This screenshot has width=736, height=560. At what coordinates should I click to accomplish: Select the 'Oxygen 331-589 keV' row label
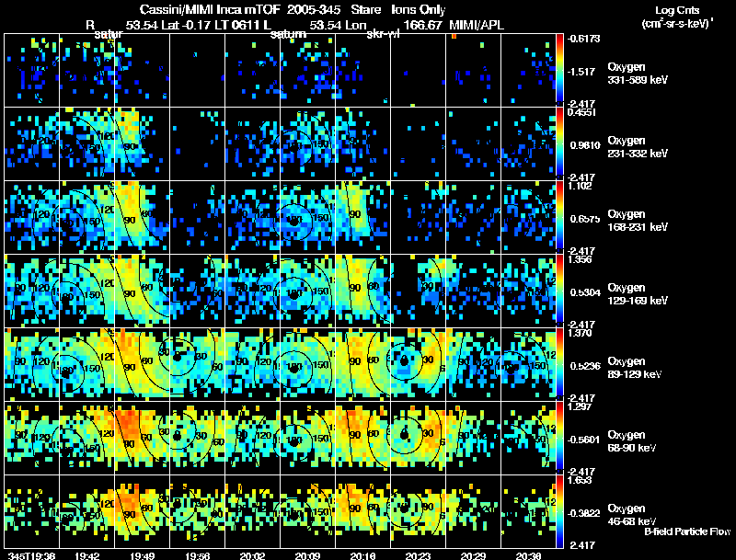pos(638,74)
